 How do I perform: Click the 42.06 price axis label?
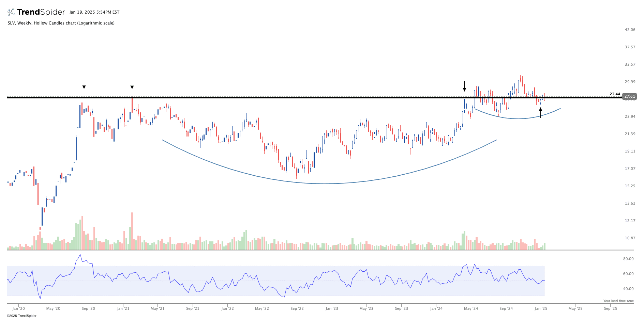[630, 30]
